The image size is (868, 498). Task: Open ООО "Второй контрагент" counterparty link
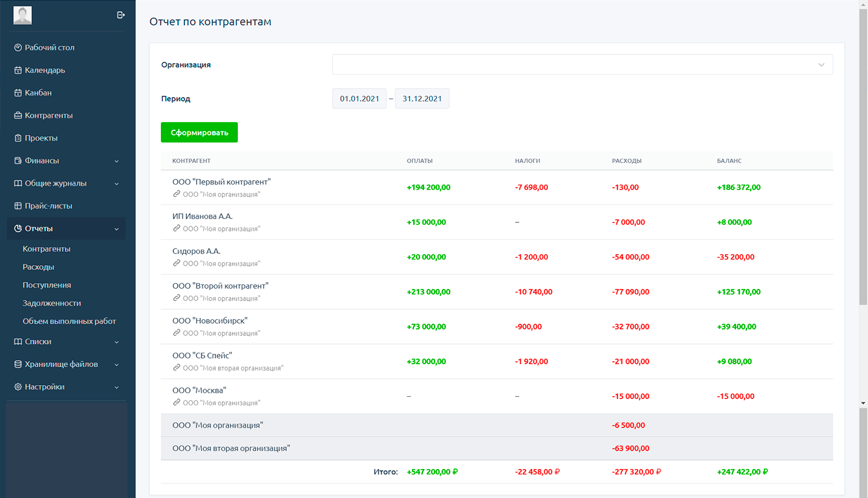pos(220,286)
